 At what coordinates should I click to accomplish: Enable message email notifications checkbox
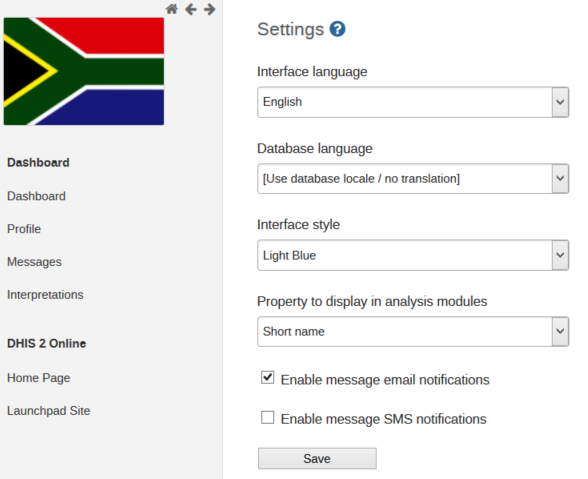coord(268,378)
